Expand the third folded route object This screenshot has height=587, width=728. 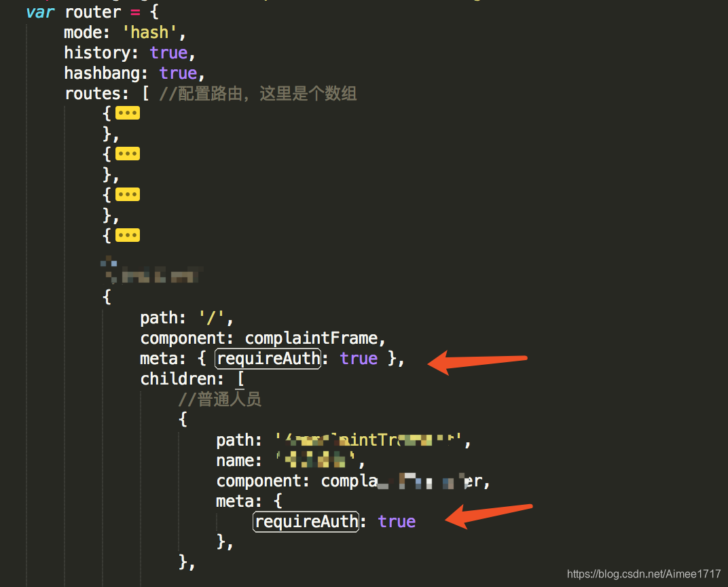pyautogui.click(x=128, y=194)
